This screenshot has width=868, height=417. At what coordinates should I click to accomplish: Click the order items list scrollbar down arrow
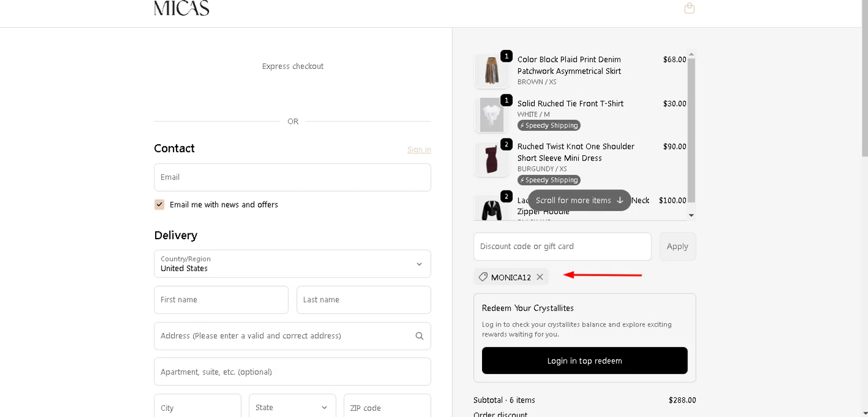click(691, 215)
